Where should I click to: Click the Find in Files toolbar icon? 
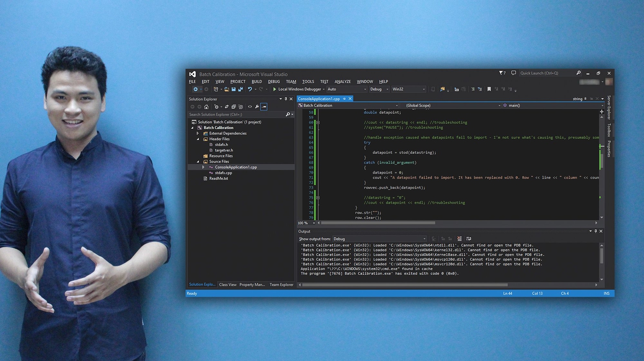point(442,89)
